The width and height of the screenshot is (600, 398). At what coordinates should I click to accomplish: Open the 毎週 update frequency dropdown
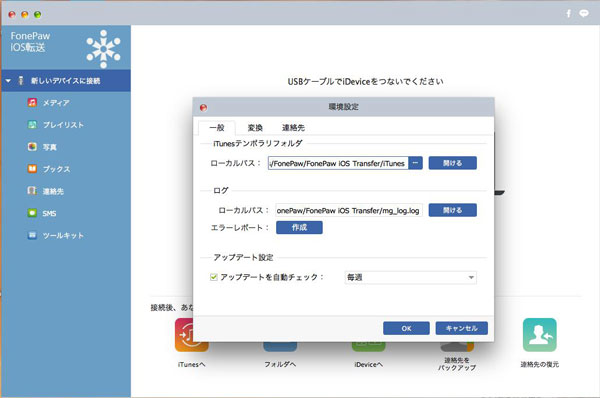coord(410,277)
